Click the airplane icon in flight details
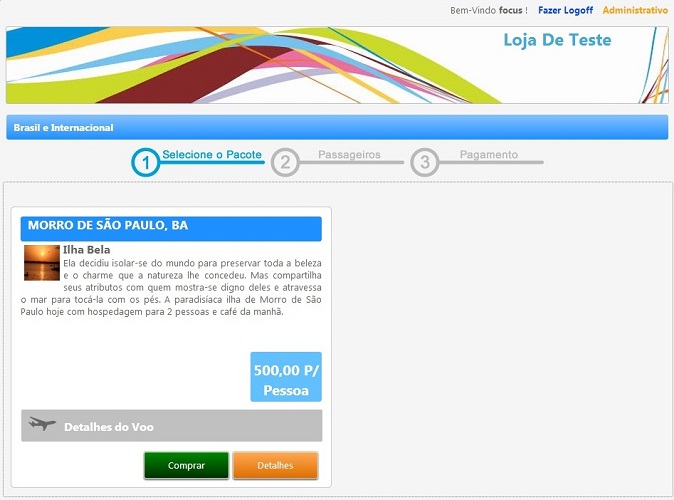 [x=42, y=424]
